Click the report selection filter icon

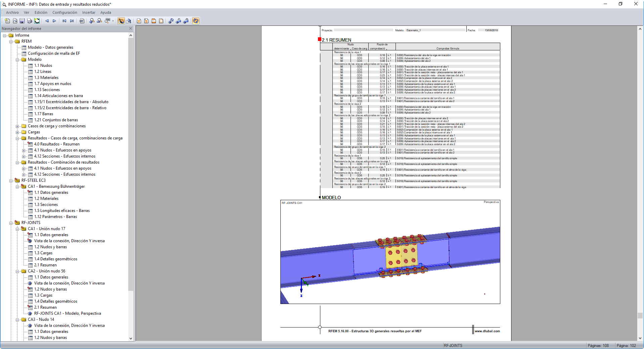click(x=139, y=21)
